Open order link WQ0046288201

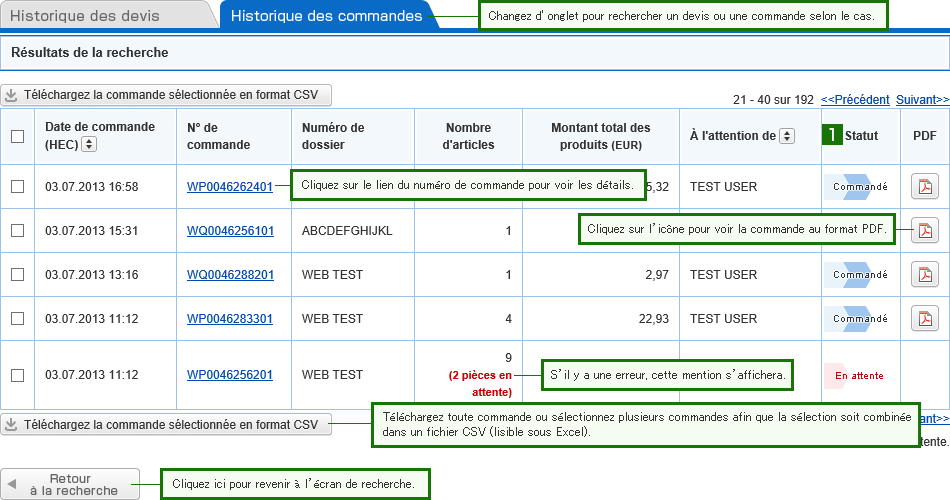[x=230, y=275]
